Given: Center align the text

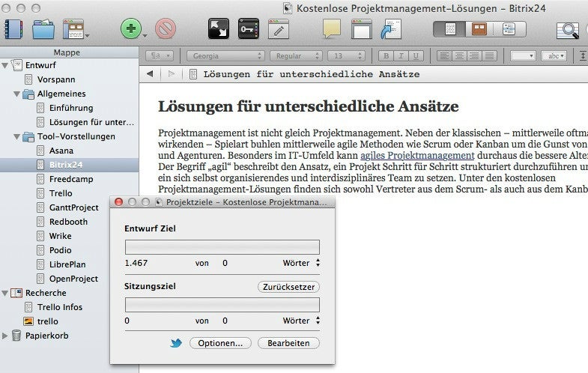Looking at the screenshot, I should 459,56.
